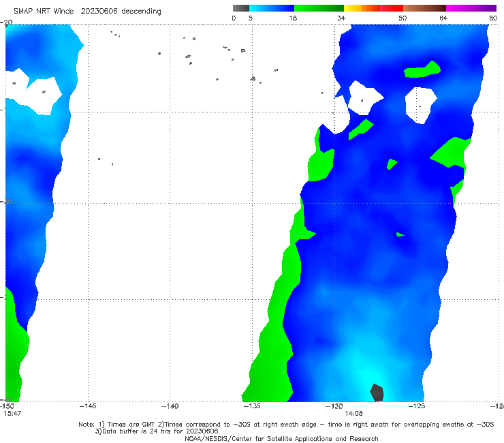Click the brown segment of the color bar
This screenshot has width=504, height=443.
coord(424,8)
